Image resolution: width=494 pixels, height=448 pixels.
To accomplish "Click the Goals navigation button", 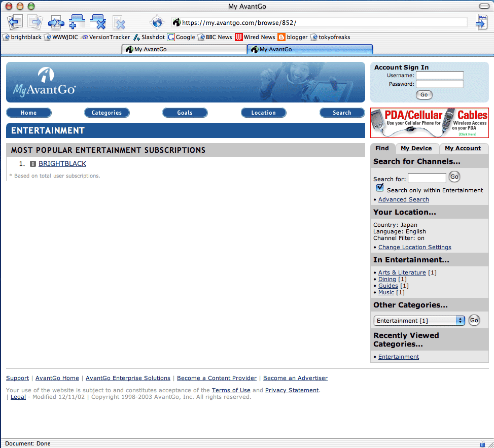I will click(x=185, y=113).
